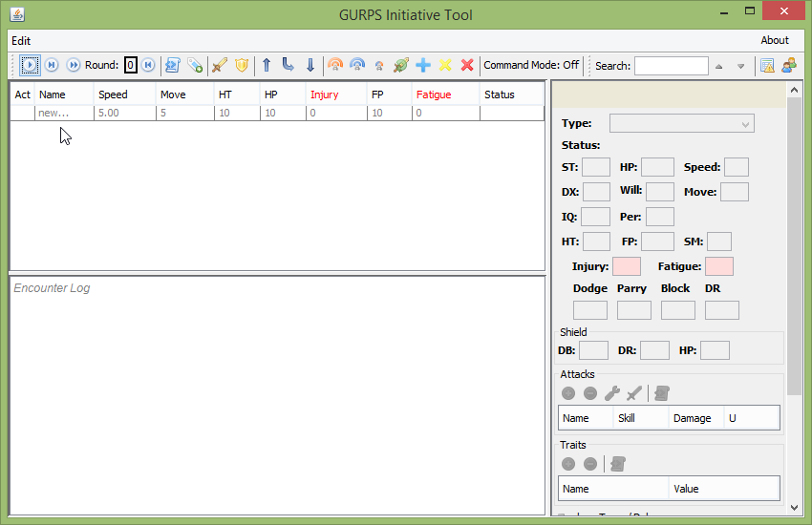
Task: Click the sword icon under Attacks
Action: pyautogui.click(x=634, y=393)
